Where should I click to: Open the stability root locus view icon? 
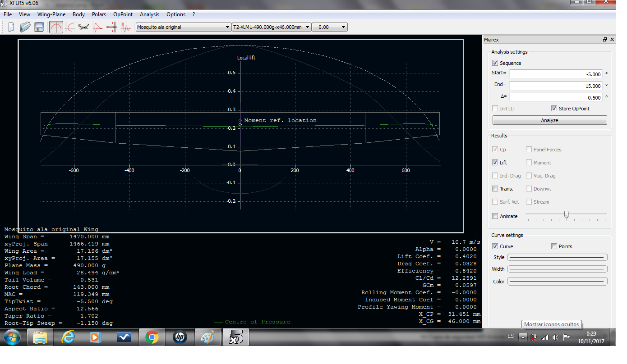click(111, 27)
